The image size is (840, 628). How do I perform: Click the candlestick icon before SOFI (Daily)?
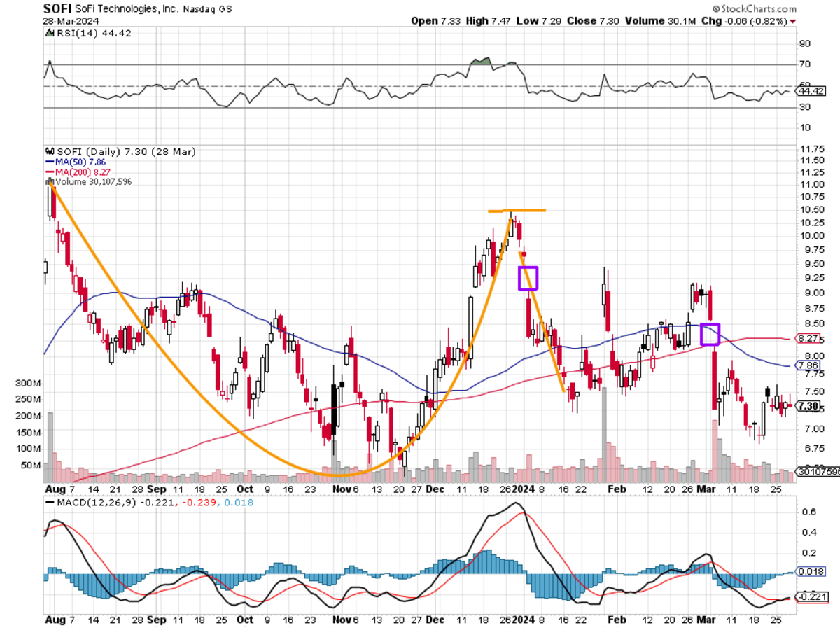coord(49,151)
